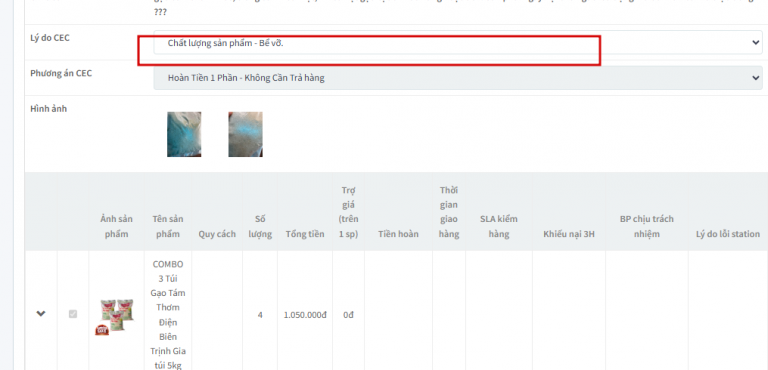Select the quantity cell value 4

pos(260,315)
